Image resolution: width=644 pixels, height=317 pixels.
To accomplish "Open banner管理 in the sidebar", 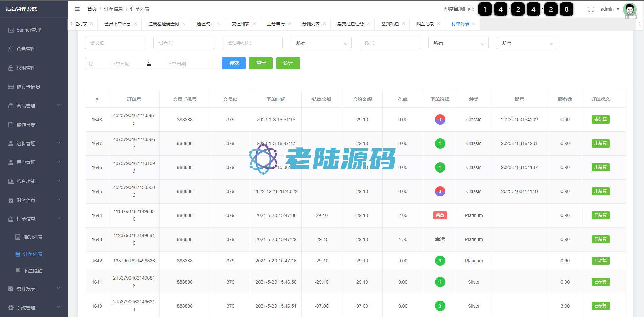I will pyautogui.click(x=29, y=30).
